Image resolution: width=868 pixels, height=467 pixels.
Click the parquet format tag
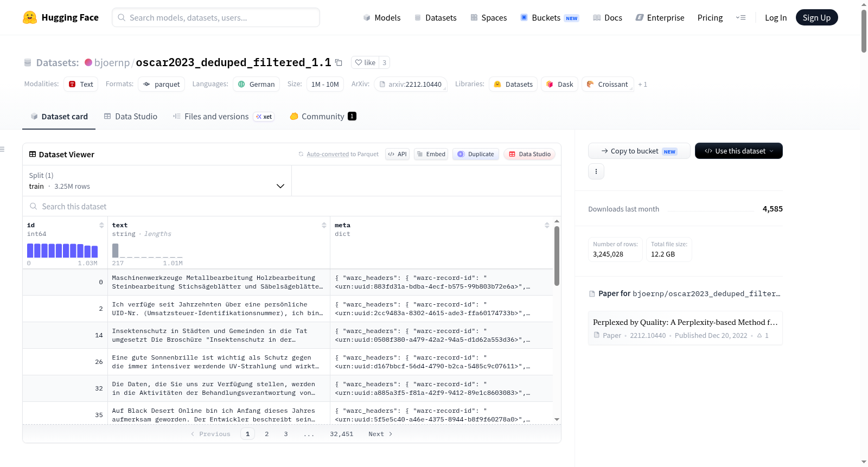click(162, 84)
